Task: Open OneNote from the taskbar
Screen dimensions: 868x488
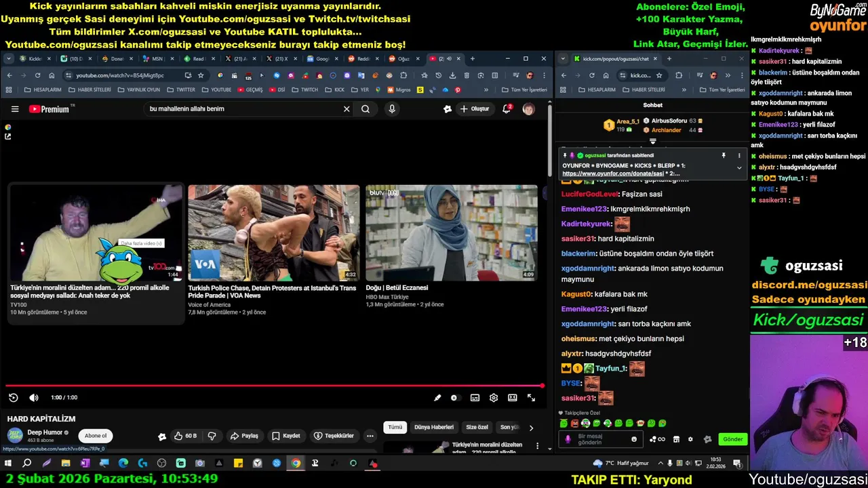Action: coord(85,464)
